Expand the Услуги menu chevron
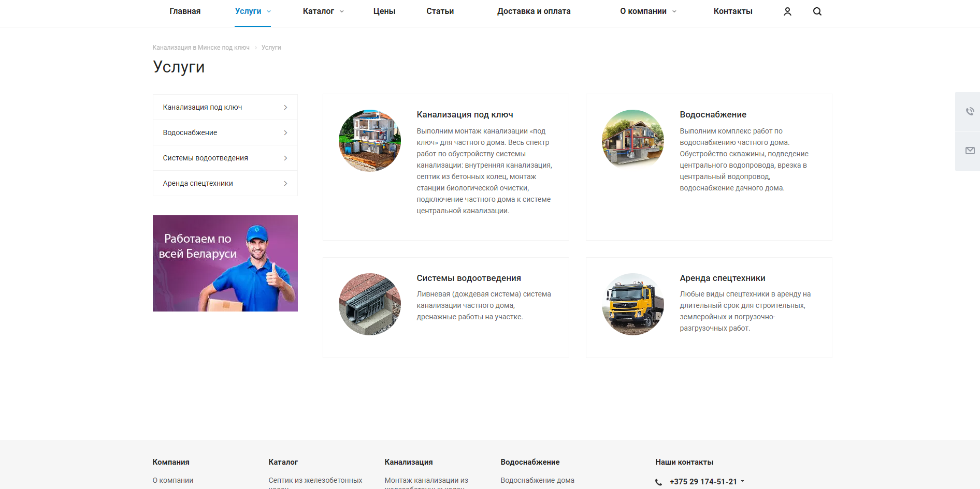 (x=269, y=11)
